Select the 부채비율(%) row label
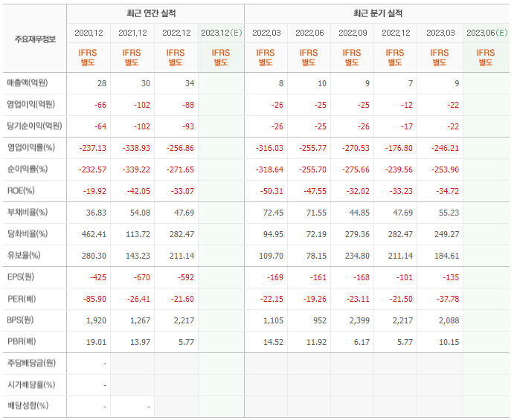Image resolution: width=514 pixels, height=420 pixels. point(28,213)
